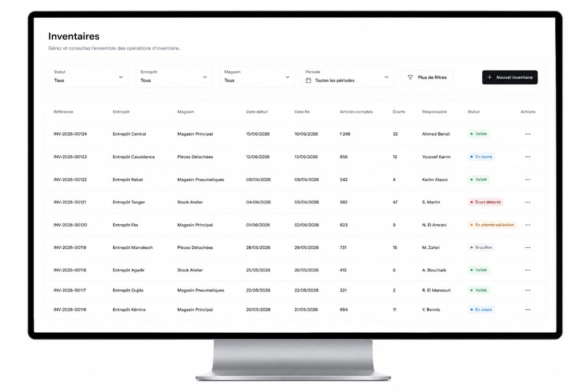Open inventory reference INV-2026-00117

click(x=69, y=290)
